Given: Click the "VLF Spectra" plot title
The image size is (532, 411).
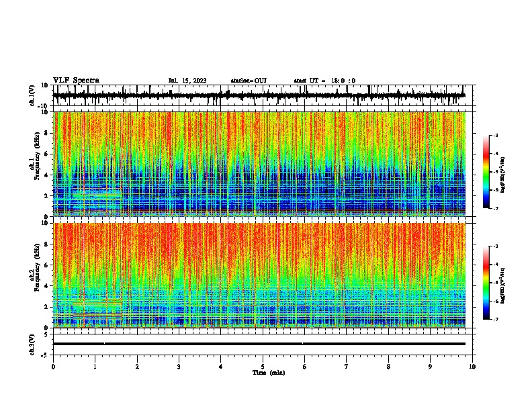Looking at the screenshot, I should [76, 80].
